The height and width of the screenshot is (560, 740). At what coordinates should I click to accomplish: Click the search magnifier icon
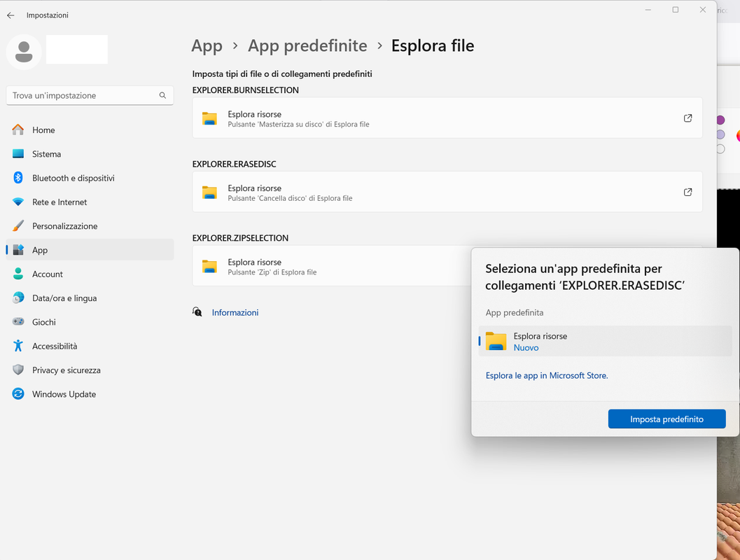pos(162,95)
